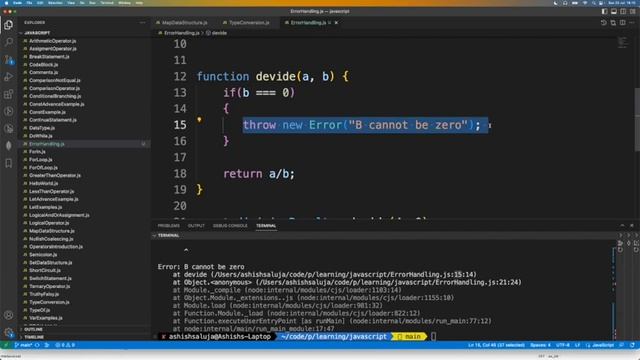Screen dimensions: 640x360
Task: Open the Manage gear in activity bar
Action: click(9, 332)
